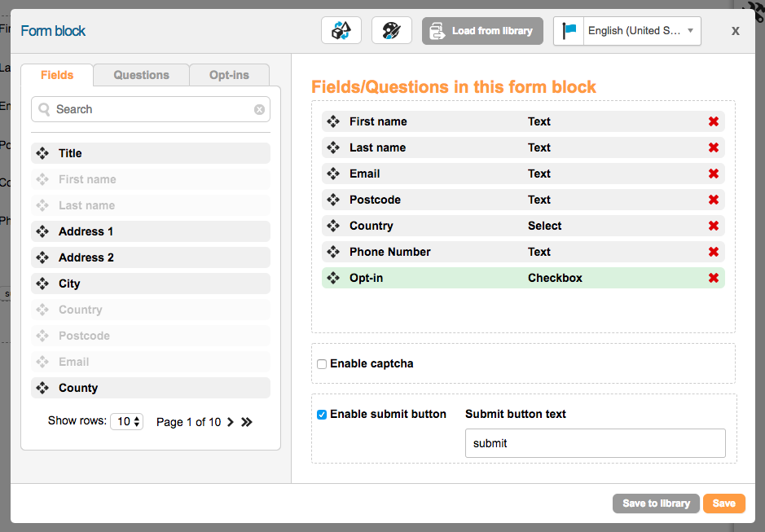Click the Load from library button

point(482,31)
